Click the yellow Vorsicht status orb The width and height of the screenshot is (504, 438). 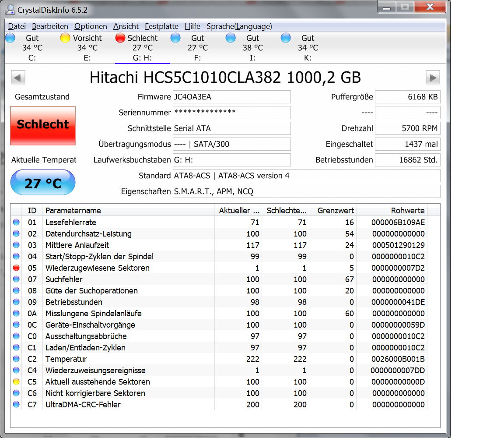pos(65,38)
